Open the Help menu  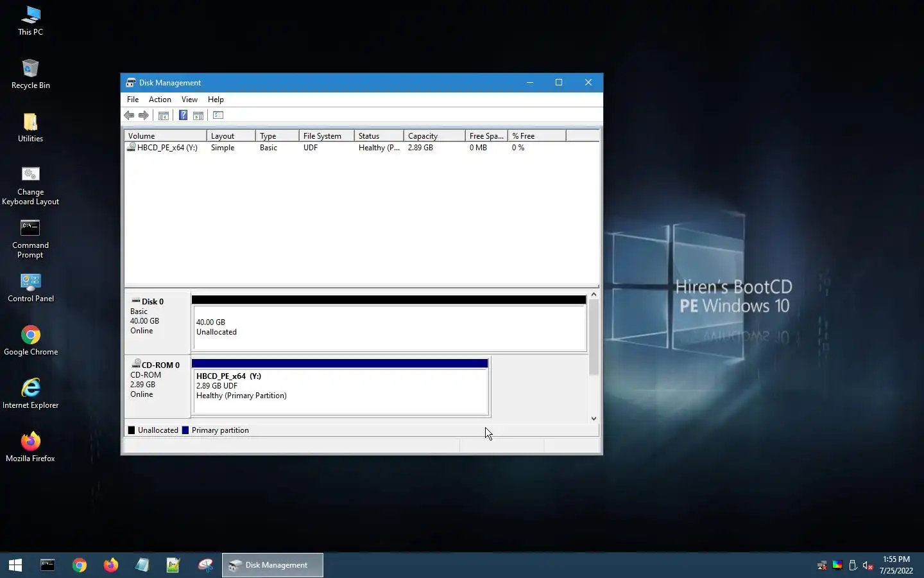coord(216,100)
